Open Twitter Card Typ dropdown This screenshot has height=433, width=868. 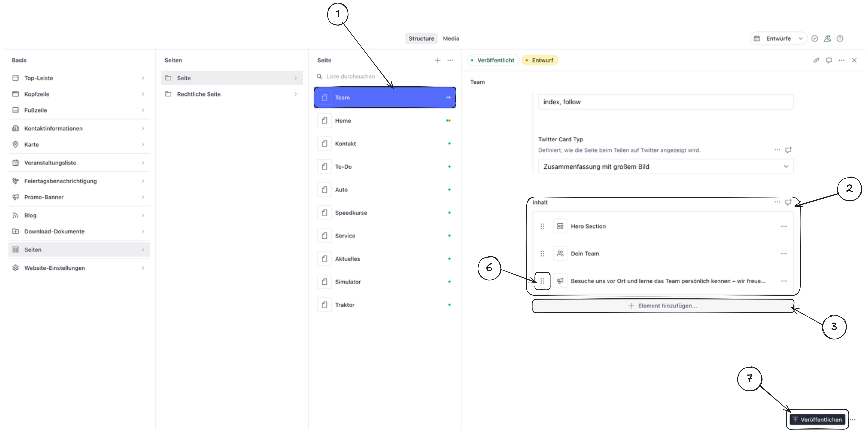(x=665, y=167)
